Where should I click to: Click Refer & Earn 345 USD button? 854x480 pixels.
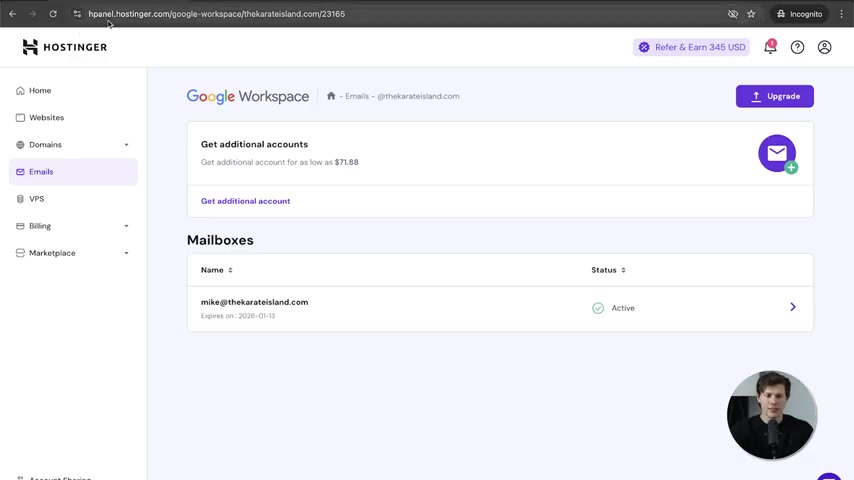692,47
